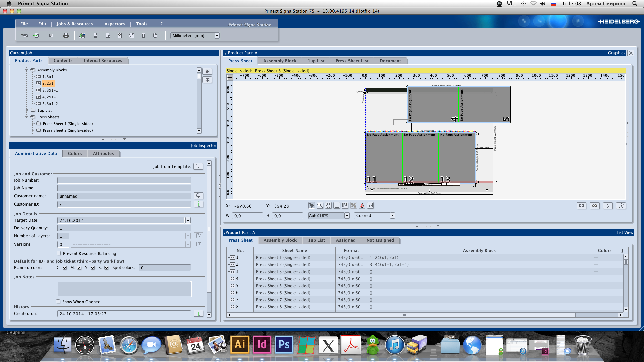This screenshot has width=644, height=362.
Task: Open Photoshop from the dock
Action: [x=284, y=345]
